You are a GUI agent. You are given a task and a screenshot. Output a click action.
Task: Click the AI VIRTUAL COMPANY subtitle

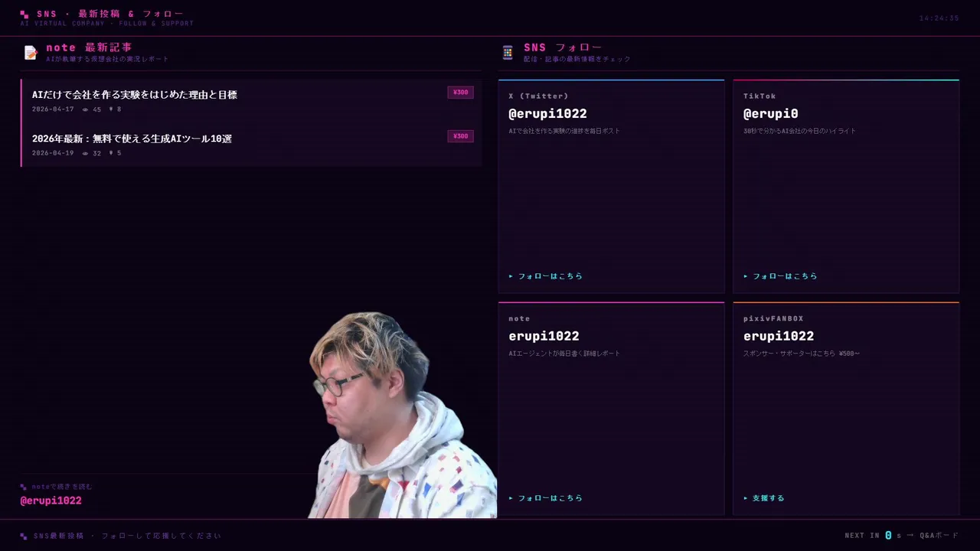pyautogui.click(x=107, y=24)
